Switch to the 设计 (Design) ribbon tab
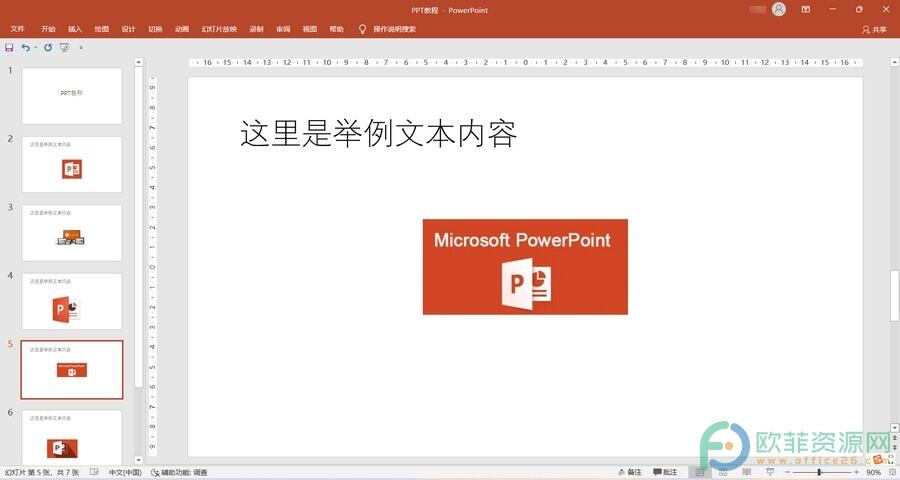Image resolution: width=900 pixels, height=480 pixels. pos(129,29)
